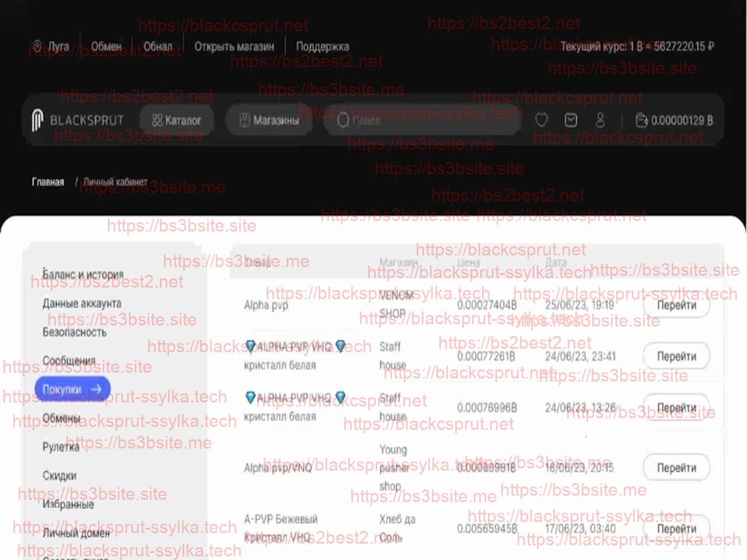Click the date 25/06/23, 19:19
747x560 pixels.
click(x=580, y=305)
